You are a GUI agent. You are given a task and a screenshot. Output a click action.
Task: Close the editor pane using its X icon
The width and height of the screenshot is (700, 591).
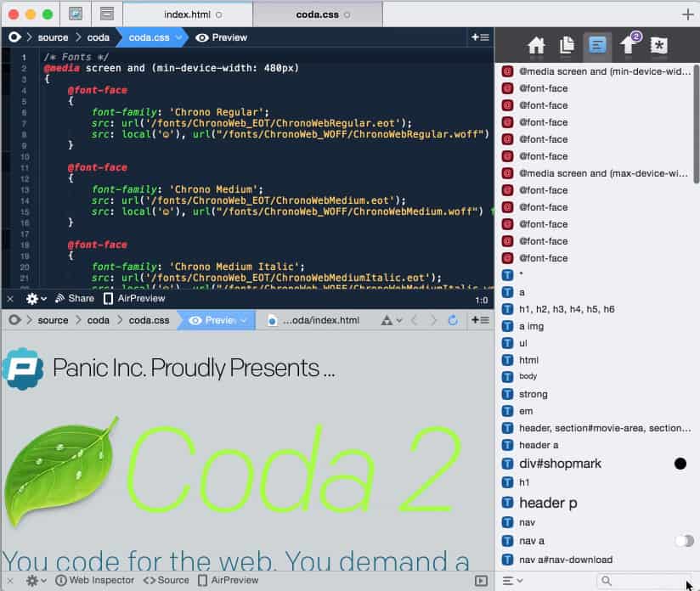tap(10, 299)
